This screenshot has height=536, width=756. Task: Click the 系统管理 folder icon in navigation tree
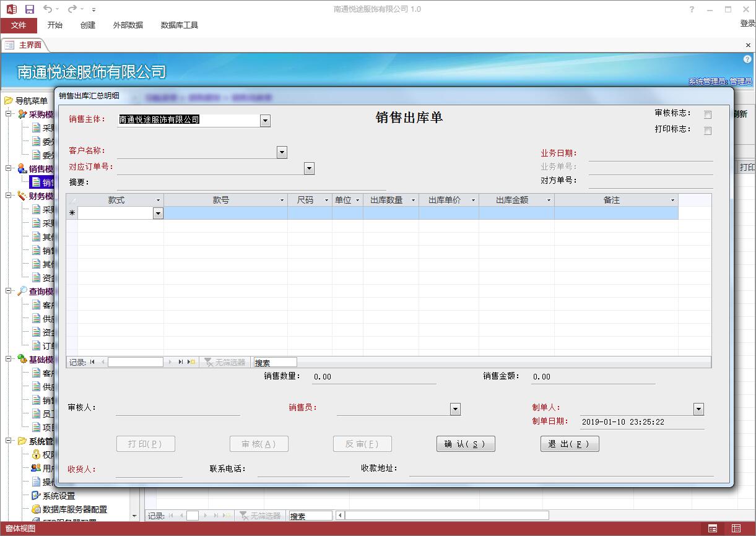coord(22,441)
